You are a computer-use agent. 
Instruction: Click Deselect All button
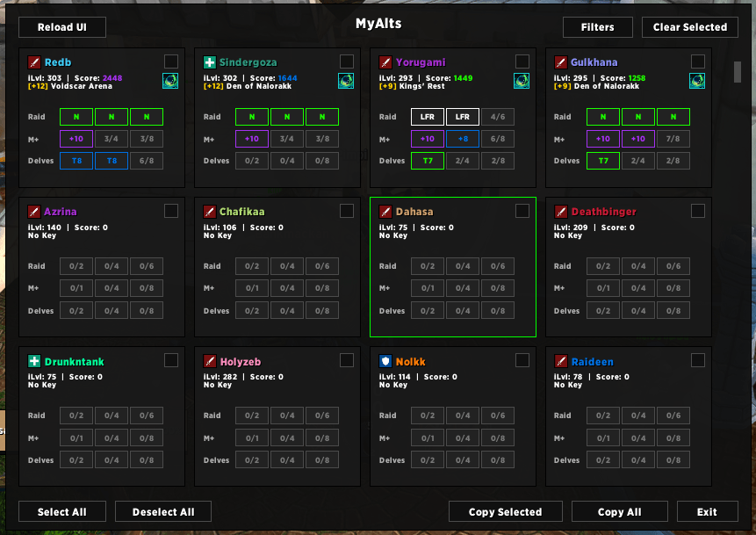tap(163, 512)
